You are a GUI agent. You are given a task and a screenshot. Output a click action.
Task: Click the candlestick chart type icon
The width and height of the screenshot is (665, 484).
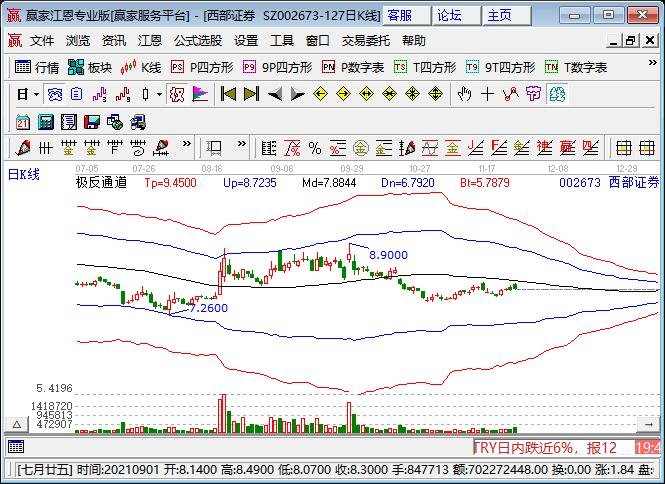(x=145, y=94)
